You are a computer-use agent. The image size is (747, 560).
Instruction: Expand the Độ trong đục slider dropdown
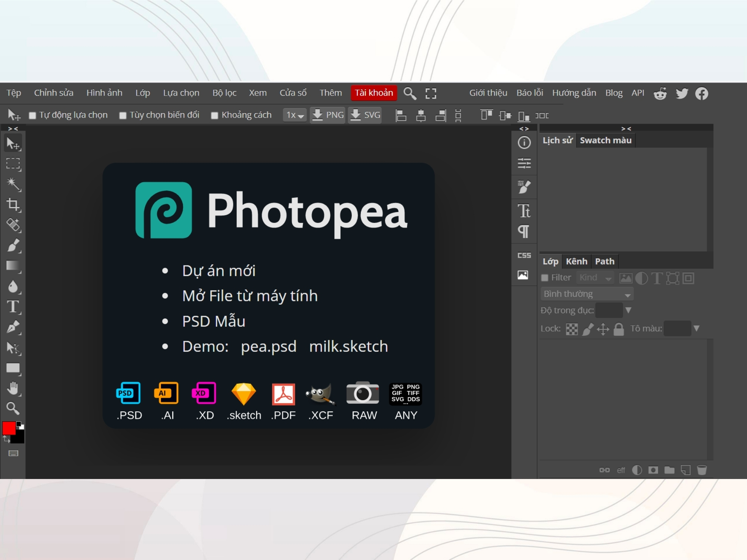point(628,311)
